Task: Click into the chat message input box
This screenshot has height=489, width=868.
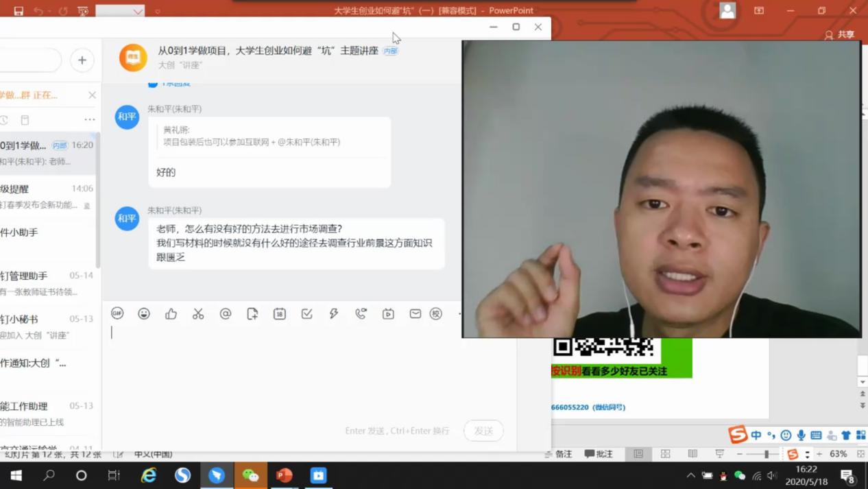Action: pos(309,370)
